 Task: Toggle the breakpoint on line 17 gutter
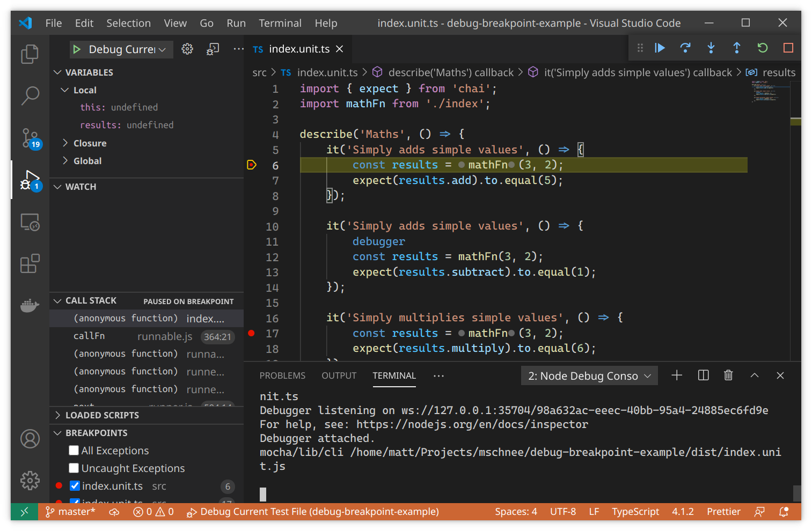(251, 333)
